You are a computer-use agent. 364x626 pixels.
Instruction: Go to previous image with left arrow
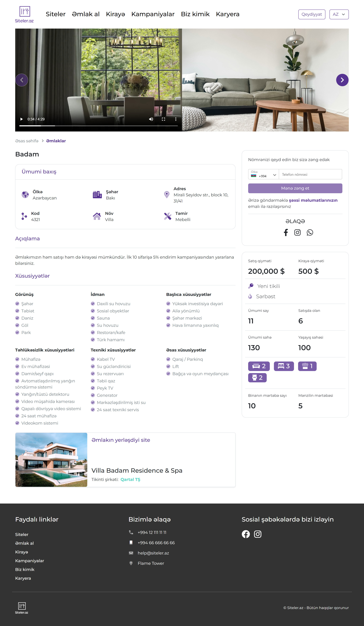pos(22,80)
